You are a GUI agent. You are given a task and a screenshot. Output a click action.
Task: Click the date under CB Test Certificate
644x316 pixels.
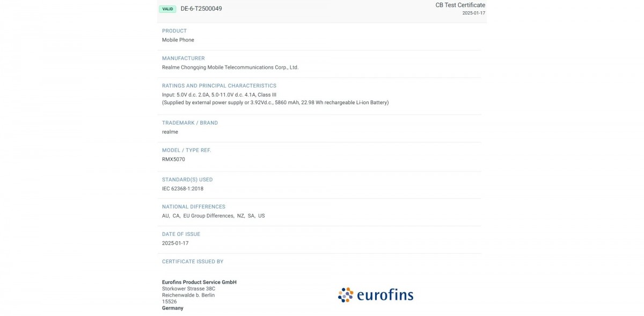pos(473,13)
